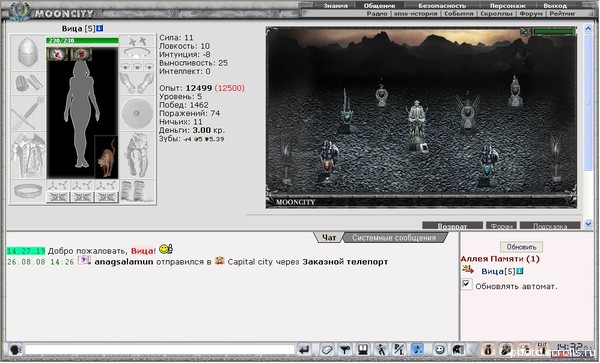Open the leg armor equipment slot
Image resolution: width=600 pixels, height=363 pixels.
137,155
